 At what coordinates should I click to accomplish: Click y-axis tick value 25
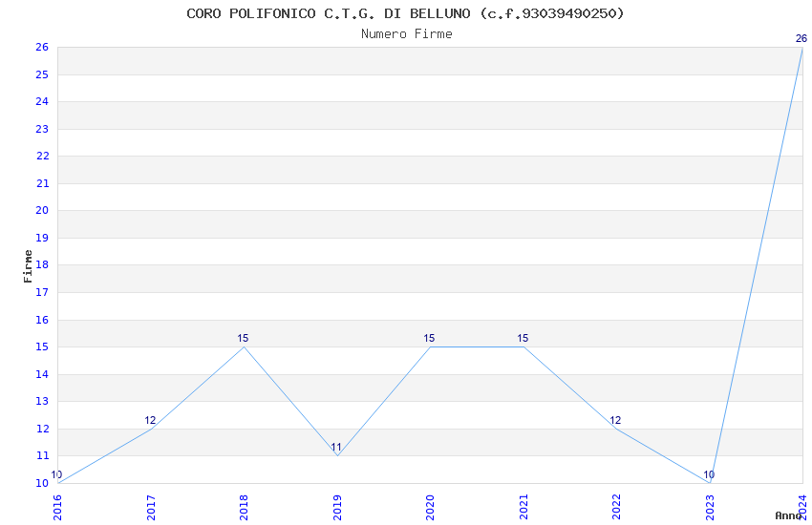point(42,74)
